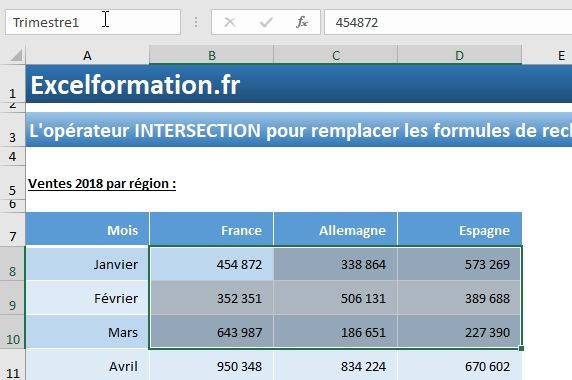Cancel the entry with the X icon

pyautogui.click(x=230, y=22)
